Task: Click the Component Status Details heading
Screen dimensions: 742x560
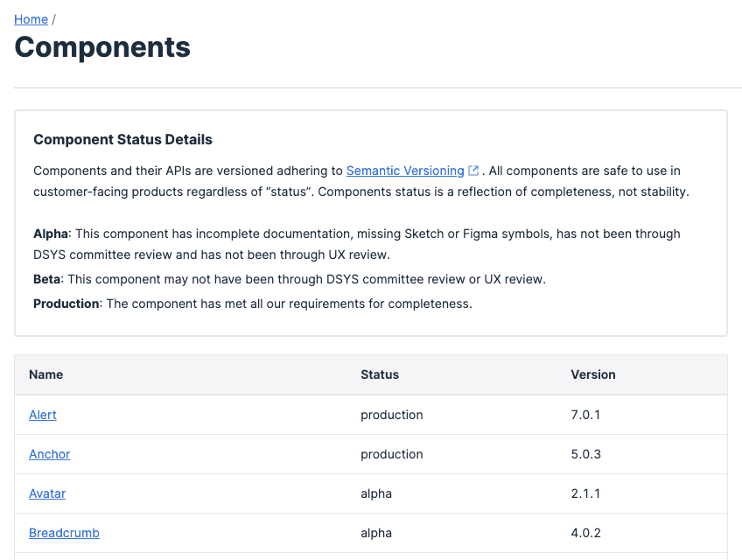Action: [122, 139]
